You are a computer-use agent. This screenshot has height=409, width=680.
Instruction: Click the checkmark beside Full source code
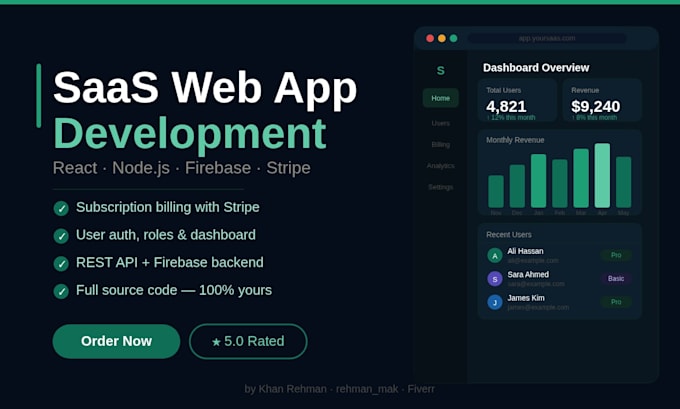pos(61,291)
